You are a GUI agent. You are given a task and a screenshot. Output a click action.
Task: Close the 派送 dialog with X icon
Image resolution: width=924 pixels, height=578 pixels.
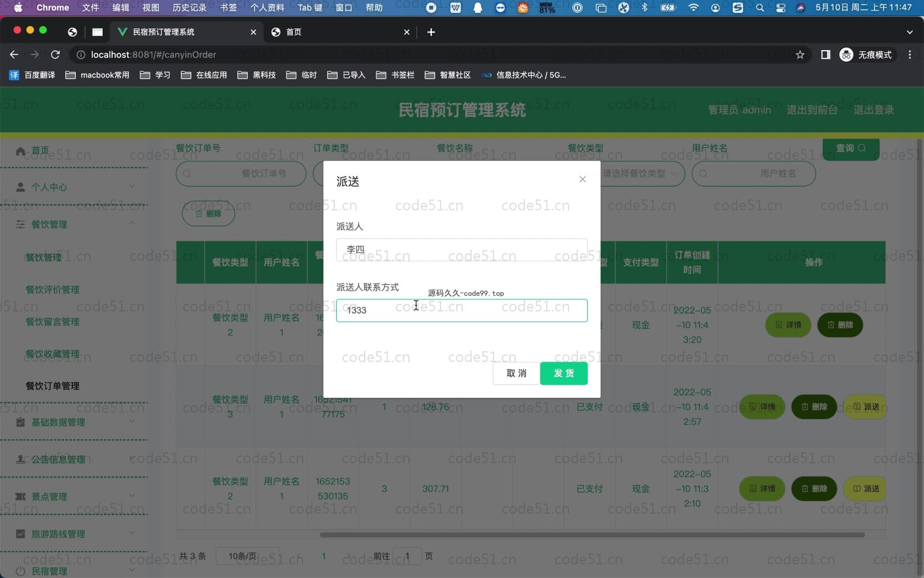582,179
